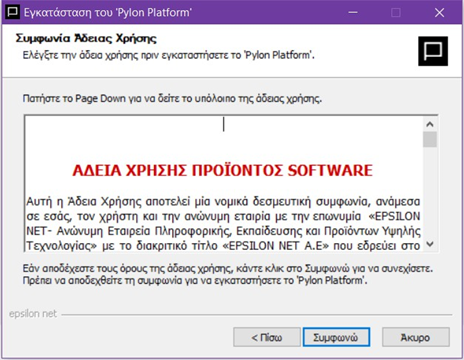The image size is (464, 360).
Task: Click the license line containing «EPSILON NET Α.Ε»
Action: [x=223, y=246]
